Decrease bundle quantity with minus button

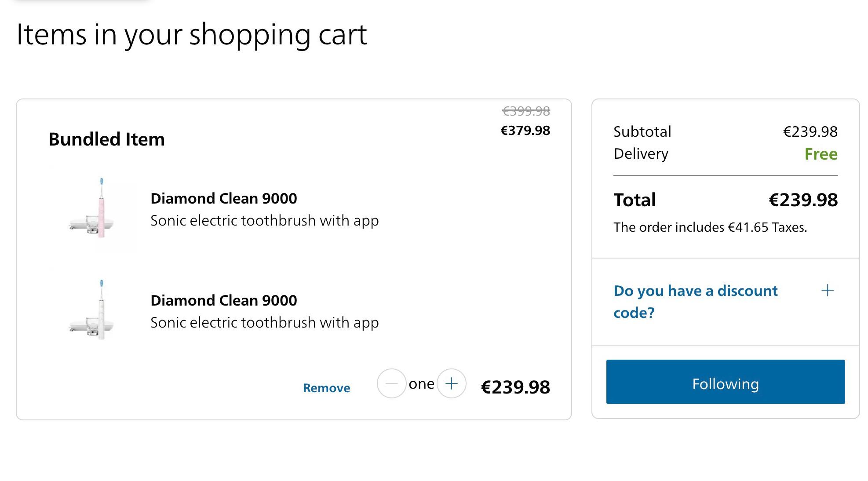[391, 383]
